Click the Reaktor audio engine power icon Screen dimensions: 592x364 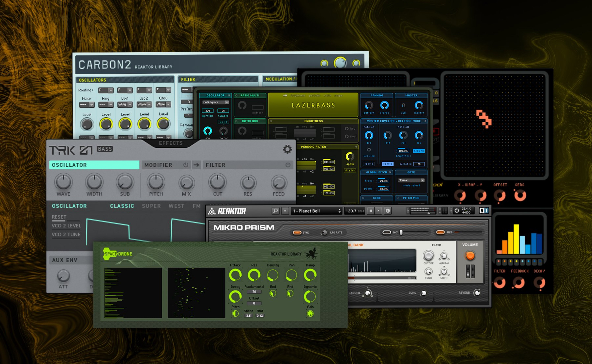(457, 210)
